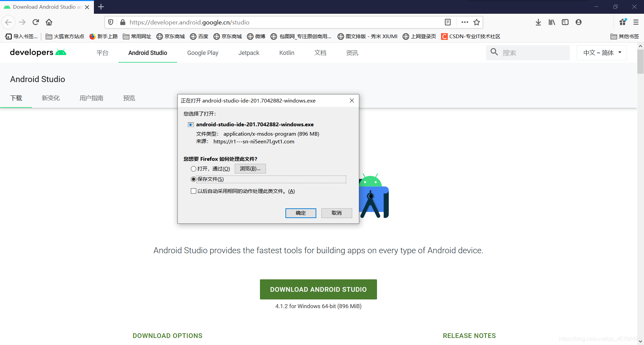644x345 pixels.
Task: Bookmark this page with star icon
Action: pyautogui.click(x=477, y=22)
